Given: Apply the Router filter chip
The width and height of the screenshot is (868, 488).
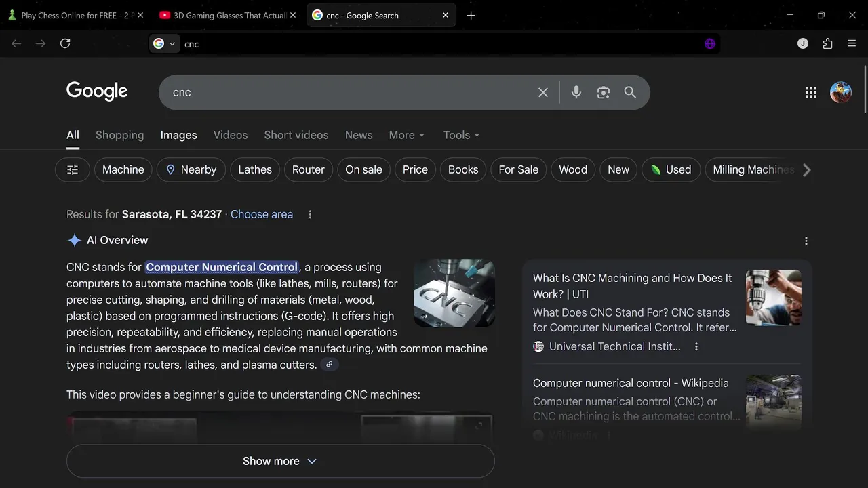Looking at the screenshot, I should pyautogui.click(x=309, y=169).
